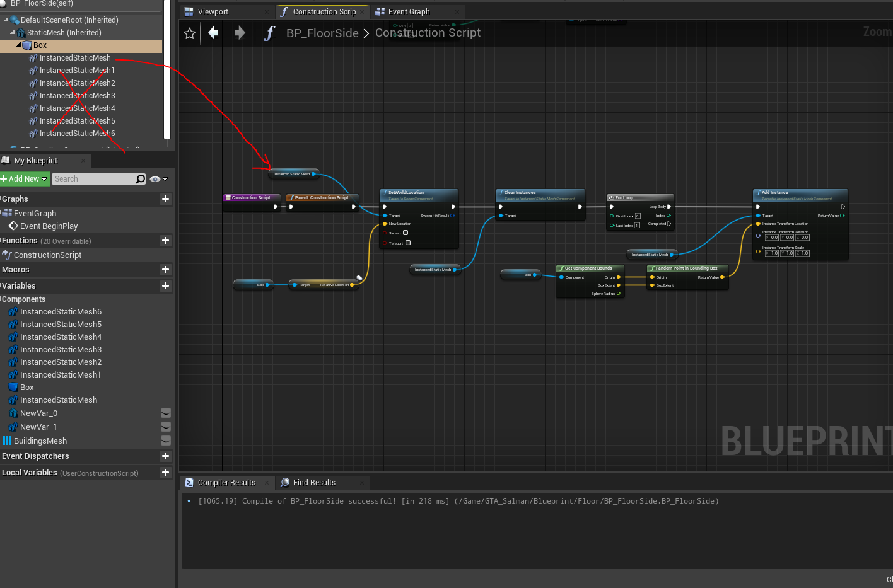Add a new graph with the Graphs plus button
The width and height of the screenshot is (893, 588).
(165, 199)
